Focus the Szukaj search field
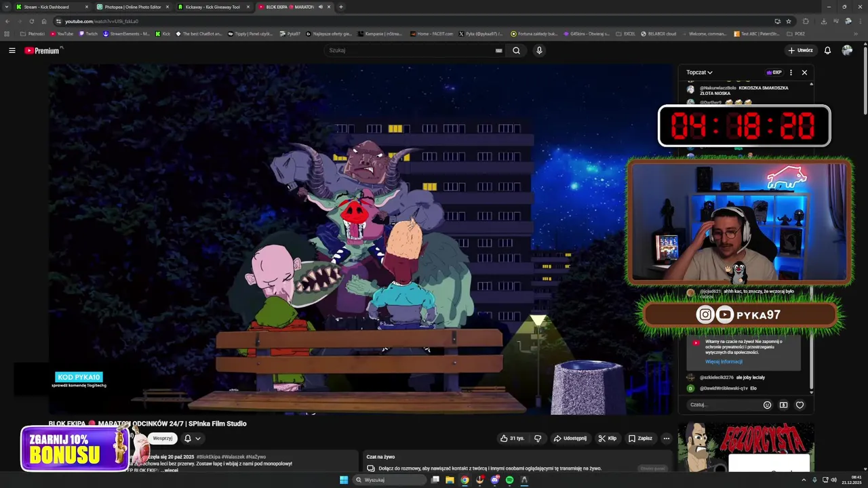Viewport: 868px width, 488px height. click(414, 50)
